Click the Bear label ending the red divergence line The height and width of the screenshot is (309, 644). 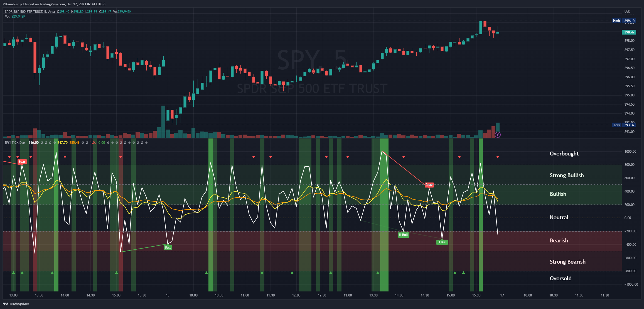(429, 185)
